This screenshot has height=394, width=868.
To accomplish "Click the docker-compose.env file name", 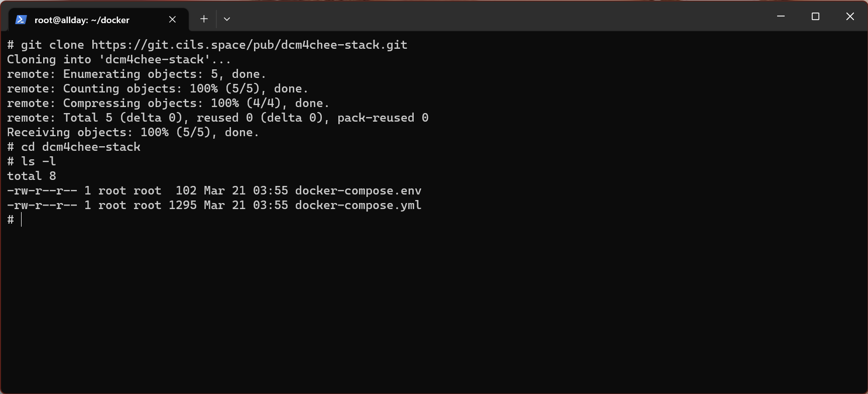I will click(x=358, y=191).
